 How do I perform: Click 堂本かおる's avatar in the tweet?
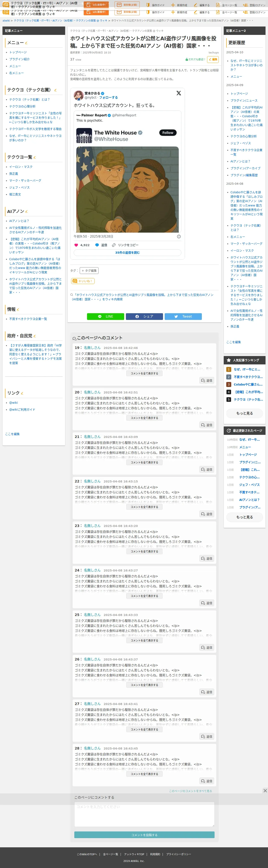pyautogui.click(x=78, y=95)
